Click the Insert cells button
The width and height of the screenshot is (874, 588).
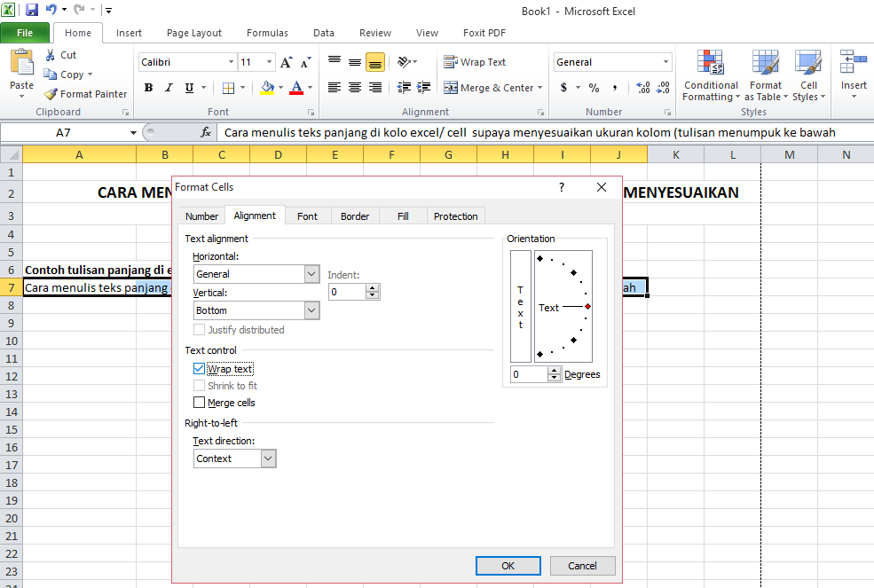[x=854, y=75]
